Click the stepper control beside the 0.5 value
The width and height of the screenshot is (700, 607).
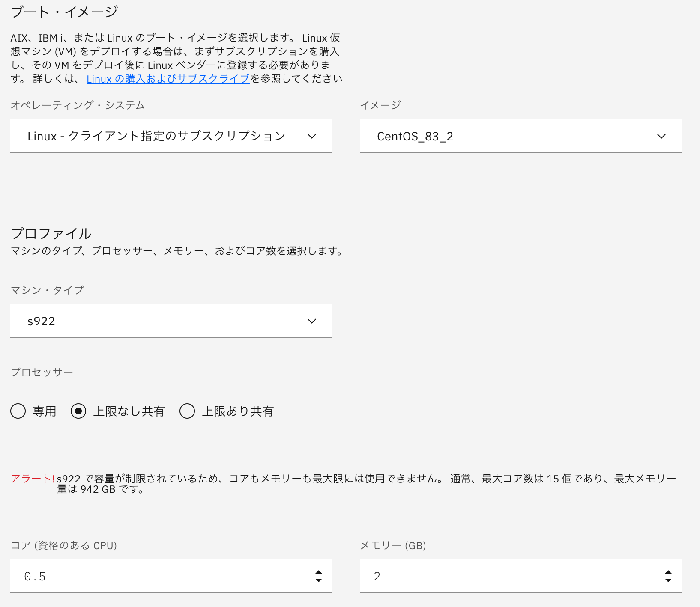(318, 576)
